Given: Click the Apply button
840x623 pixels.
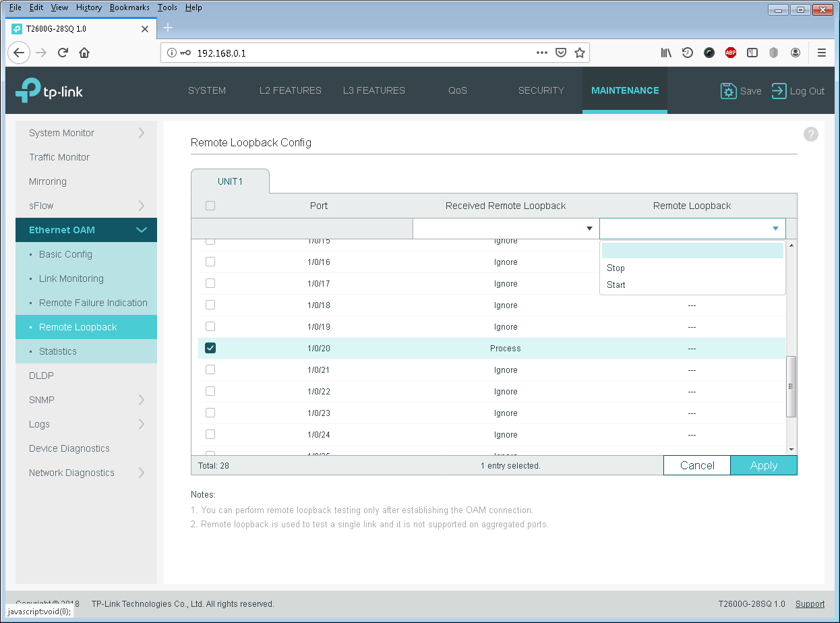Looking at the screenshot, I should coord(764,465).
